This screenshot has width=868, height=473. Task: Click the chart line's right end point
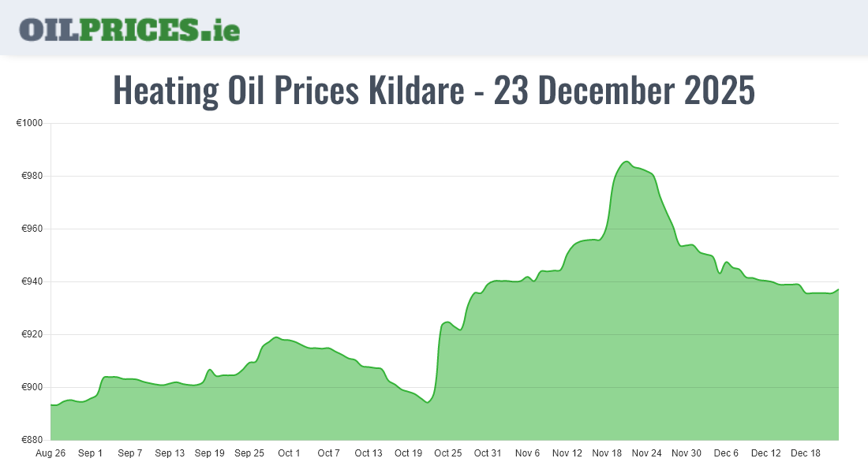[x=838, y=289]
